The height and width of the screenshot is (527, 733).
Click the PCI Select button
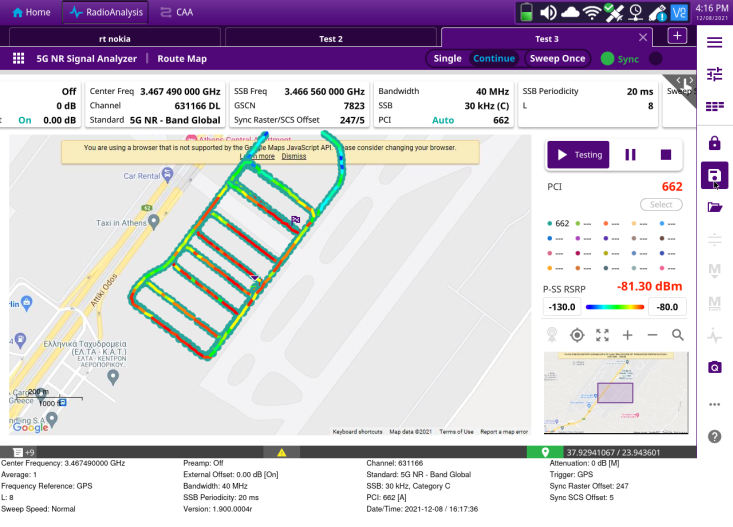tap(661, 205)
